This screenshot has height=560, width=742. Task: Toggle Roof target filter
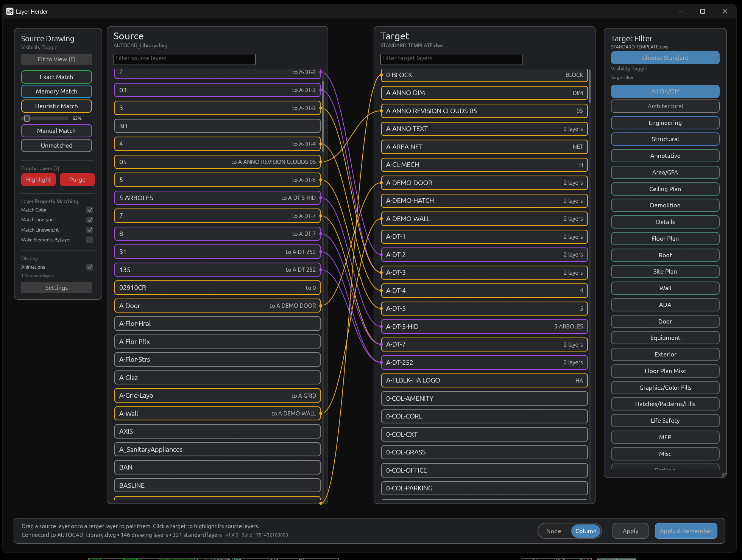665,255
